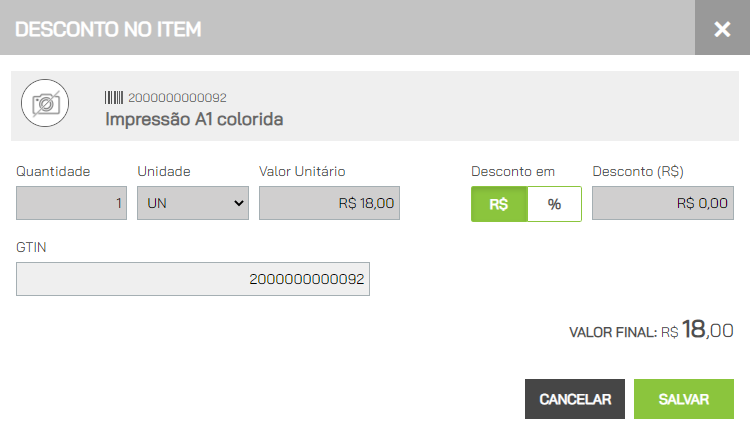Select R$ as the discount type
The image size is (750, 432).
pos(499,204)
